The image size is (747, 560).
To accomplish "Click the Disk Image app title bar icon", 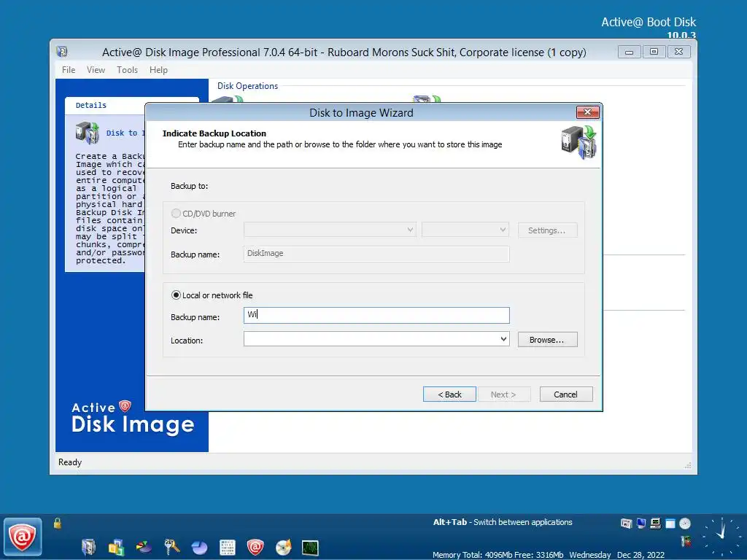I will [x=62, y=52].
